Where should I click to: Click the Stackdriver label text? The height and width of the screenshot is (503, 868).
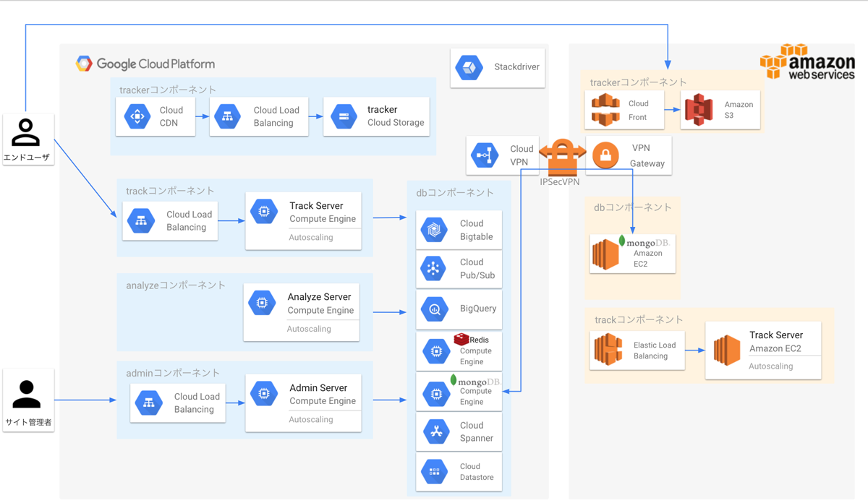(516, 66)
